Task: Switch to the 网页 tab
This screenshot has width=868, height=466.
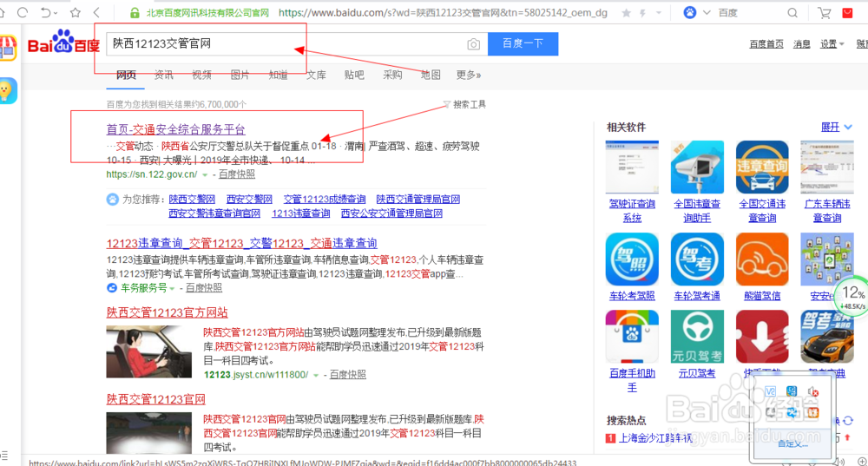Action: [126, 75]
